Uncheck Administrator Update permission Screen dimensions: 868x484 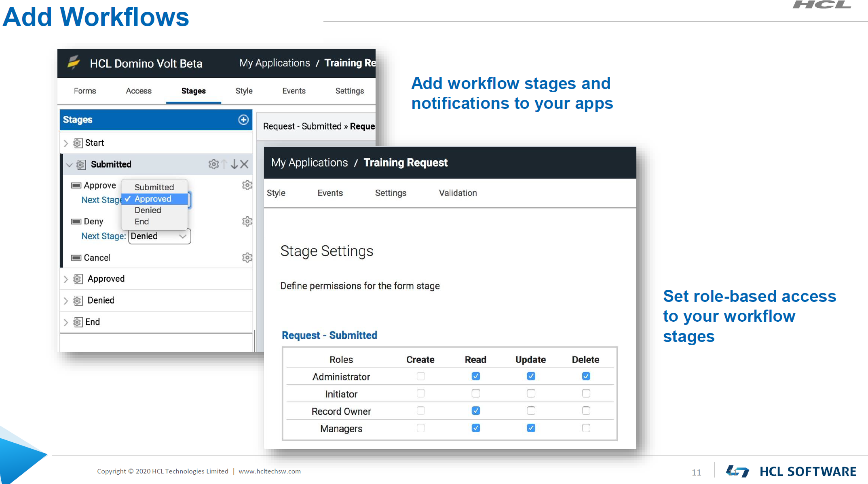[531, 376]
